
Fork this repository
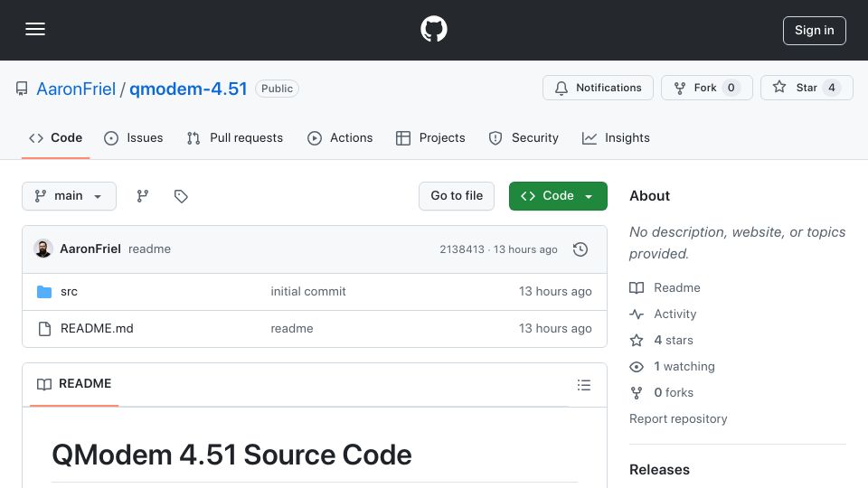(x=707, y=88)
